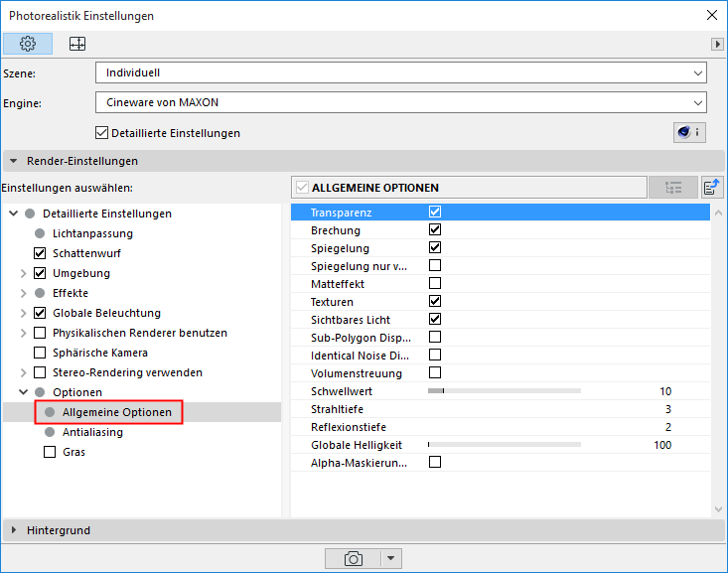Click the camera render button

(x=354, y=559)
